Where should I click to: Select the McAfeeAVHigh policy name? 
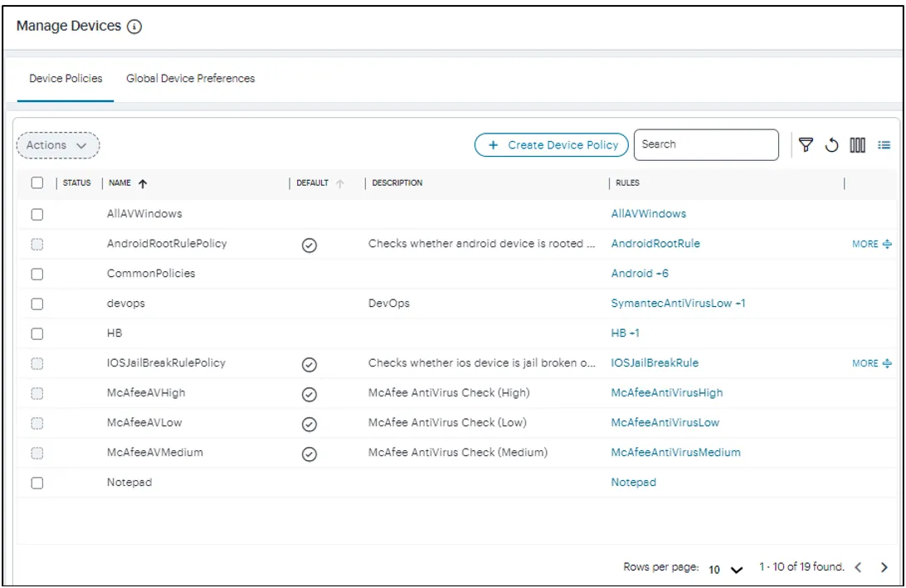click(146, 393)
